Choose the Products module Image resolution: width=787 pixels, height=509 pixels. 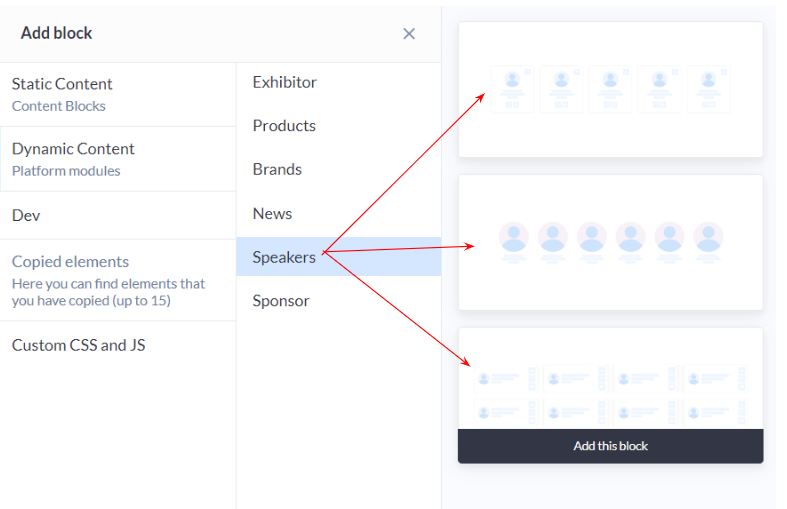click(x=338, y=125)
